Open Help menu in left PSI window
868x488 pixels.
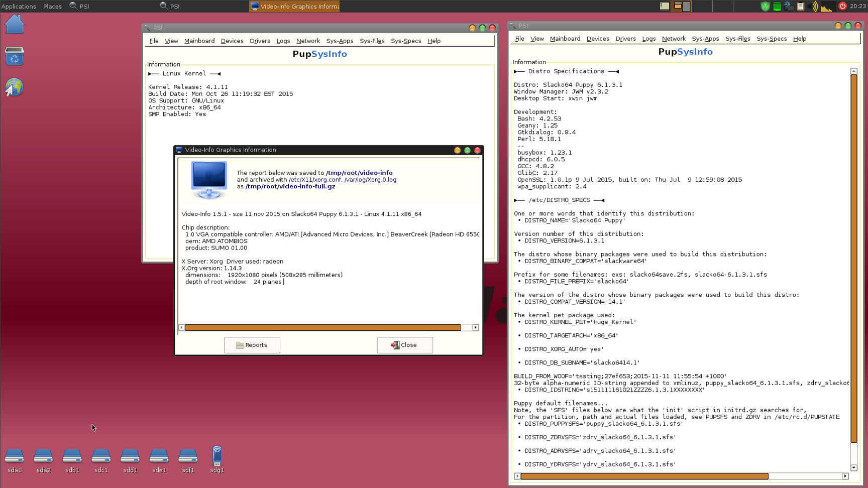pyautogui.click(x=434, y=41)
